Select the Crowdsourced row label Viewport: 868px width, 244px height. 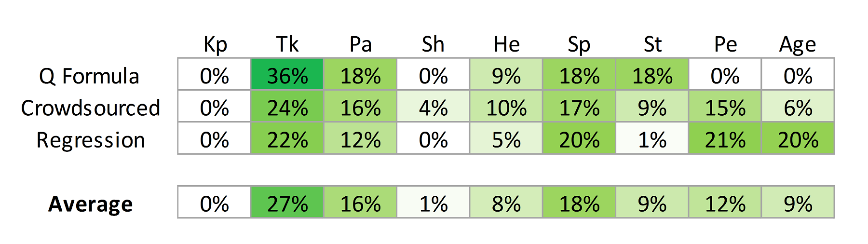click(x=91, y=108)
